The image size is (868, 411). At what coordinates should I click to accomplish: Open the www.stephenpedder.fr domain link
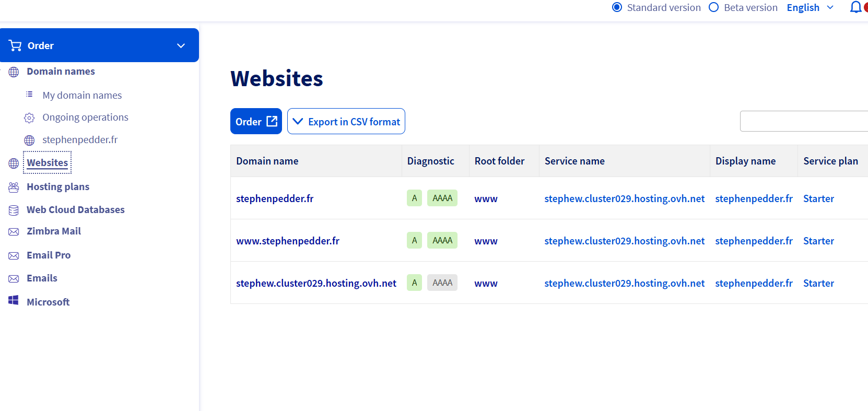[x=288, y=241]
